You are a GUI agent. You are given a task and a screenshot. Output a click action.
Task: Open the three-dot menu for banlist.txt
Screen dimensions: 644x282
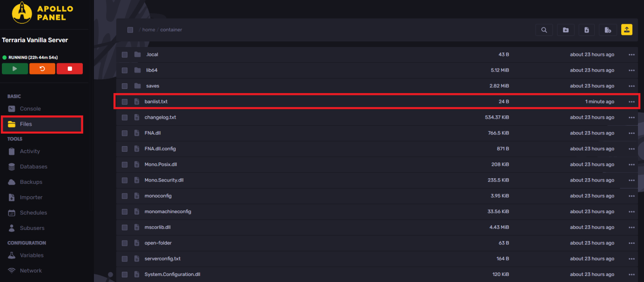click(x=631, y=101)
